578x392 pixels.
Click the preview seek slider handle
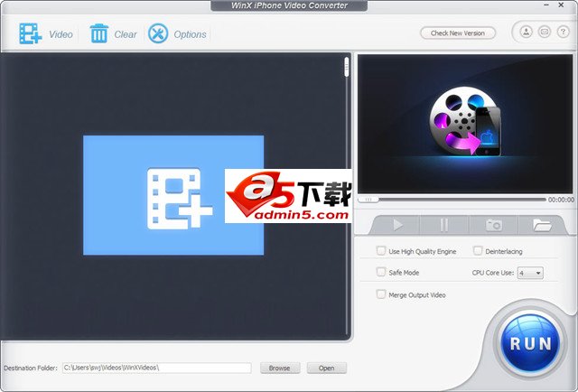tap(368, 200)
